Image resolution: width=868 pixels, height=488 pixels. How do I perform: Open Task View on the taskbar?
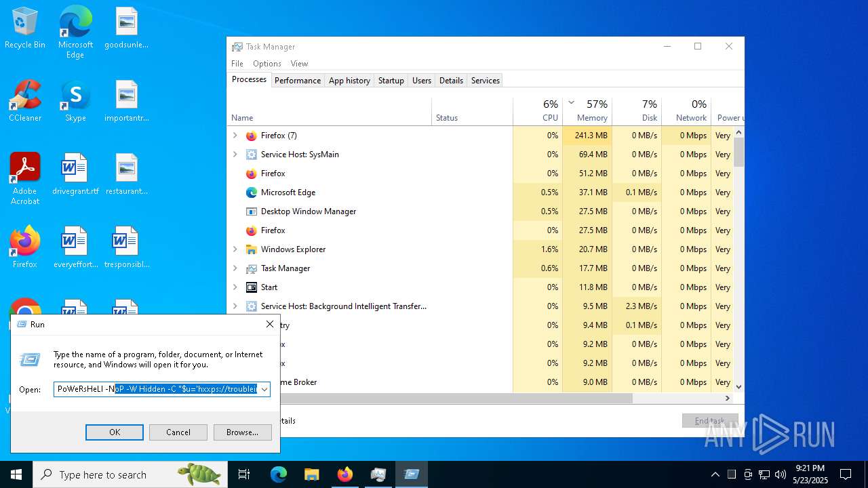[x=244, y=474]
